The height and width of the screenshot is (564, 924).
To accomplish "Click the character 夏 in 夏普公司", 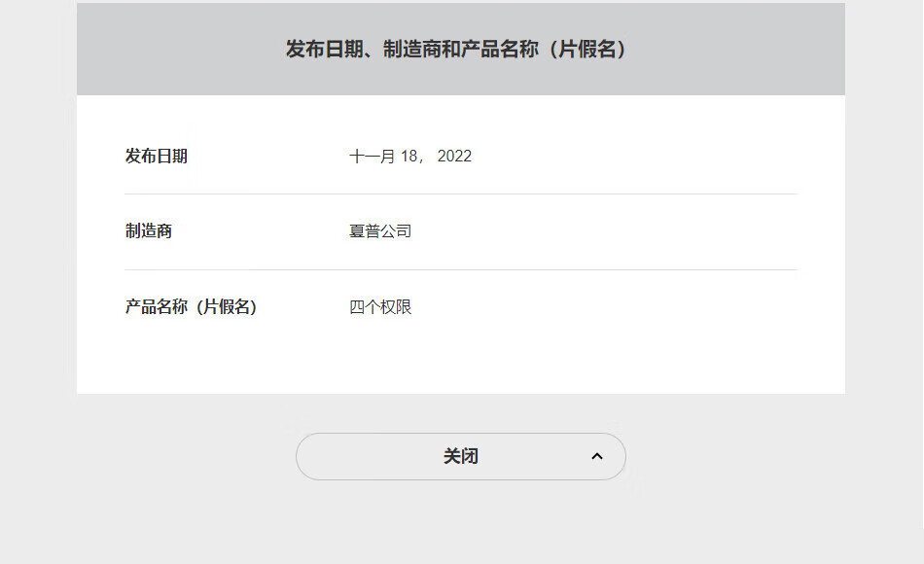I will 357,231.
